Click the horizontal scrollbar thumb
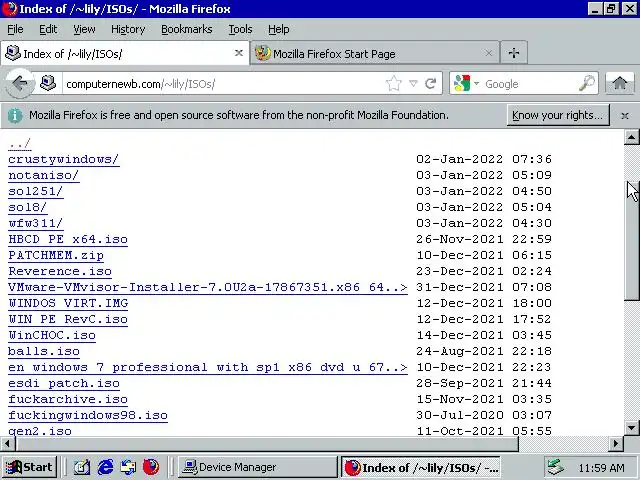The height and width of the screenshot is (480, 640). click(x=267, y=444)
